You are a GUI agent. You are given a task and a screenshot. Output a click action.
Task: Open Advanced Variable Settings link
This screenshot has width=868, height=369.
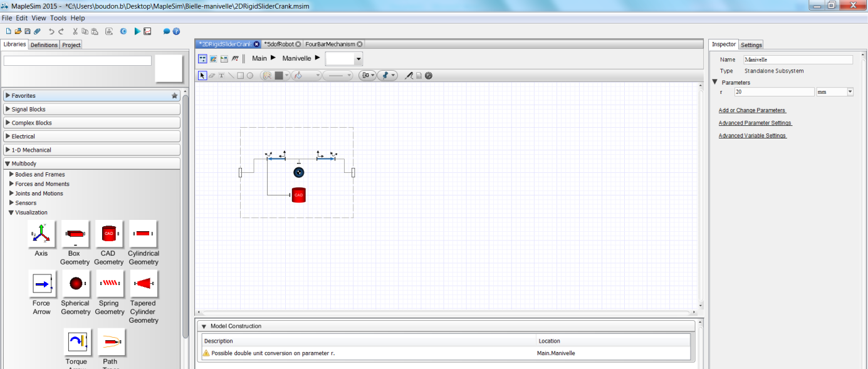[753, 135]
